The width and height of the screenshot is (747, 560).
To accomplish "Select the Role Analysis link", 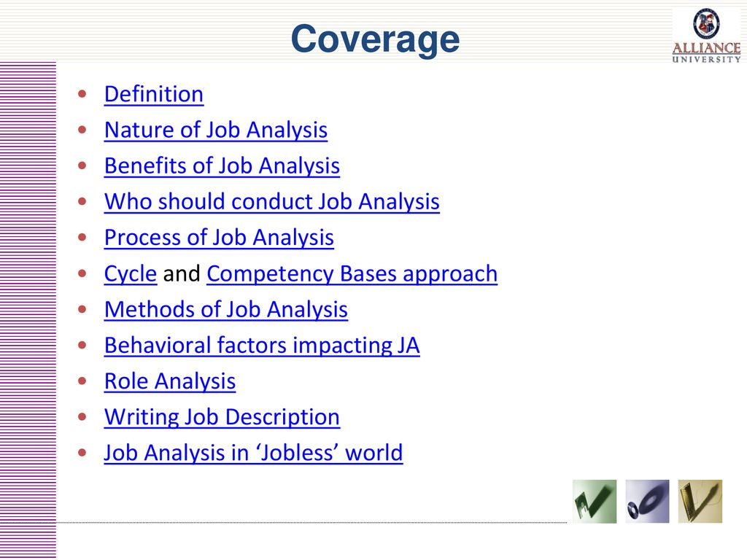I will coord(170,381).
